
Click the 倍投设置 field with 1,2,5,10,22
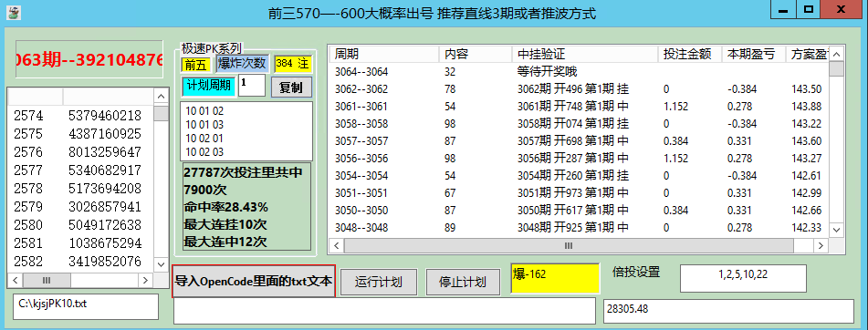tap(742, 278)
